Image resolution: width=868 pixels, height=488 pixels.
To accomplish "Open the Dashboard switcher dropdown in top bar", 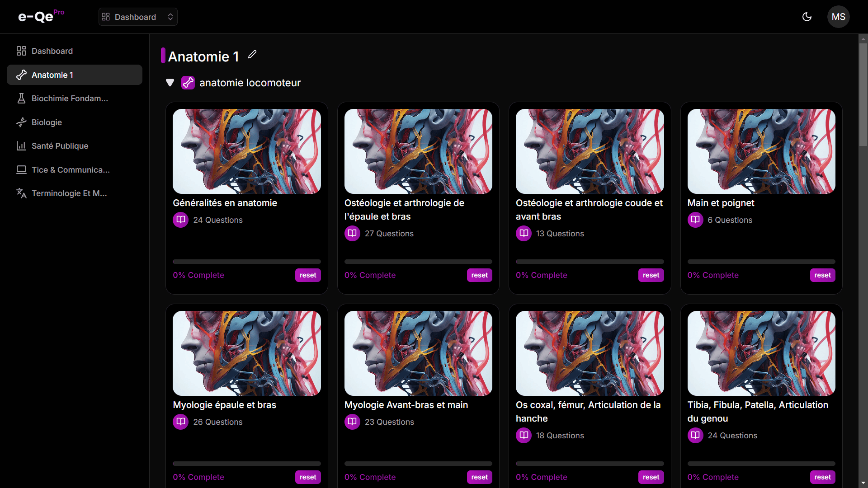I will [138, 17].
